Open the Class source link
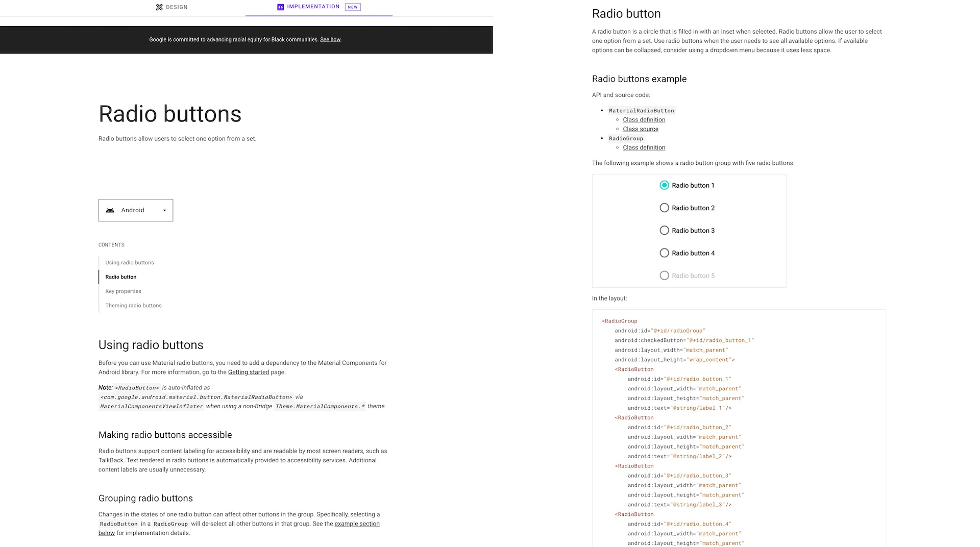980x547 pixels. (x=640, y=129)
